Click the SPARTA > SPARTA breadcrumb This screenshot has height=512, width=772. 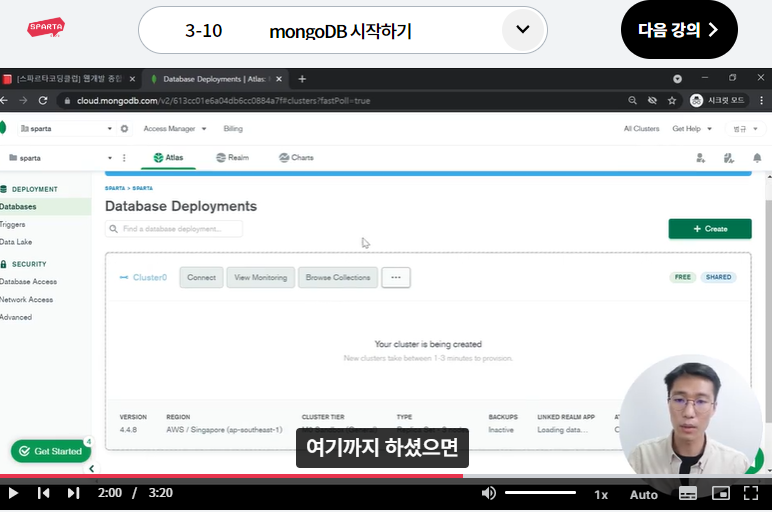point(129,188)
